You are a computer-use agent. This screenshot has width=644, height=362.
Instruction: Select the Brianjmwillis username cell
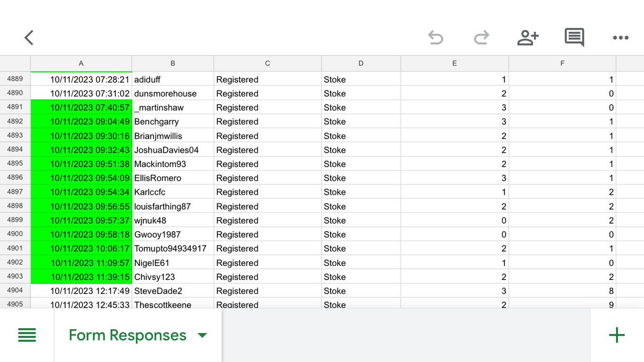[173, 136]
